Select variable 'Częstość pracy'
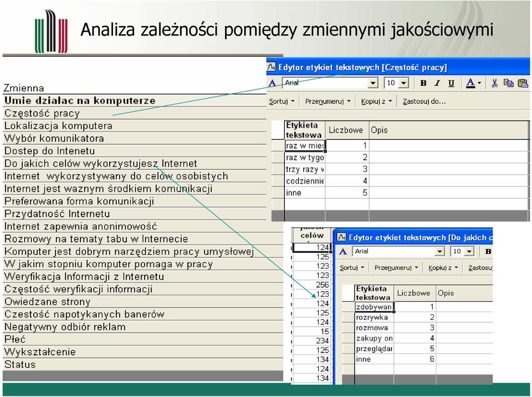This screenshot has width=532, height=397. [x=135, y=113]
